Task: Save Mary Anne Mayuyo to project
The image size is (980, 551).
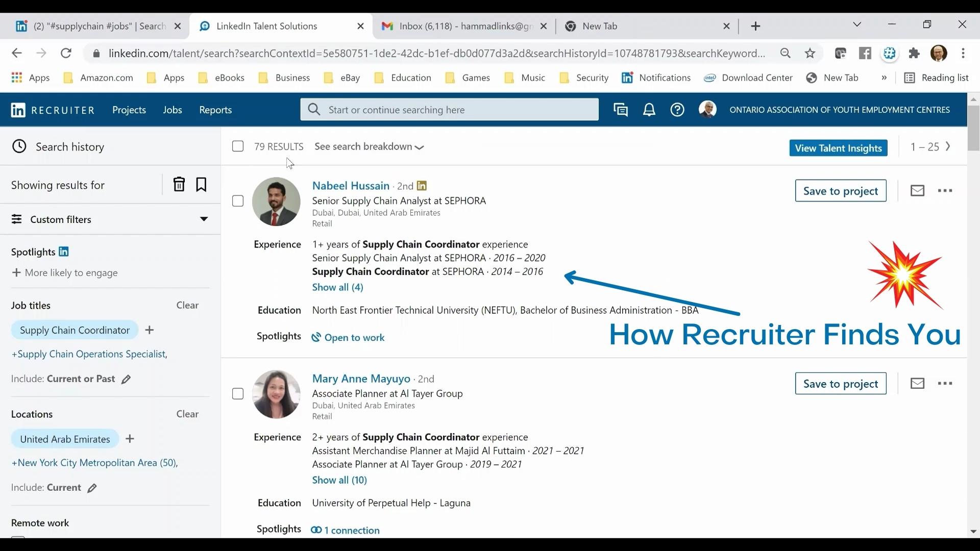Action: tap(841, 384)
